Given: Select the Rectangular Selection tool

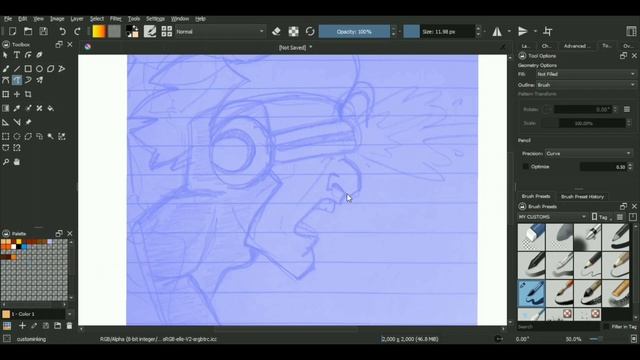Looking at the screenshot, I should click(x=6, y=136).
